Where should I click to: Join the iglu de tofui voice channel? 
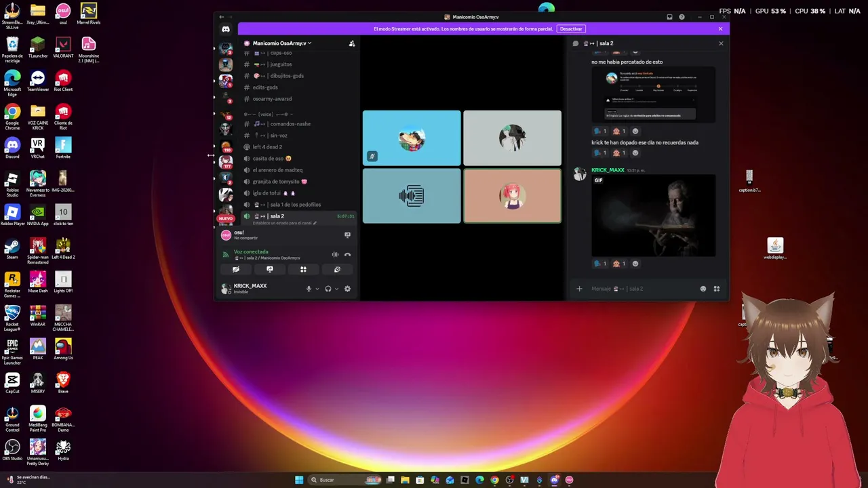298,193
